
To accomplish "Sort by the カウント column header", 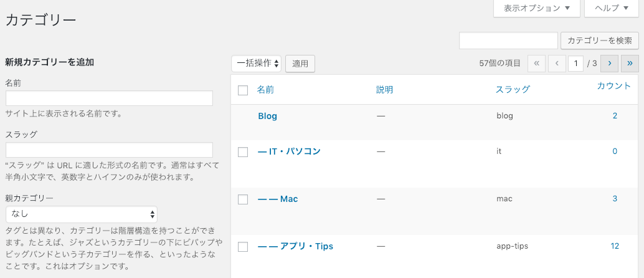I will [613, 86].
